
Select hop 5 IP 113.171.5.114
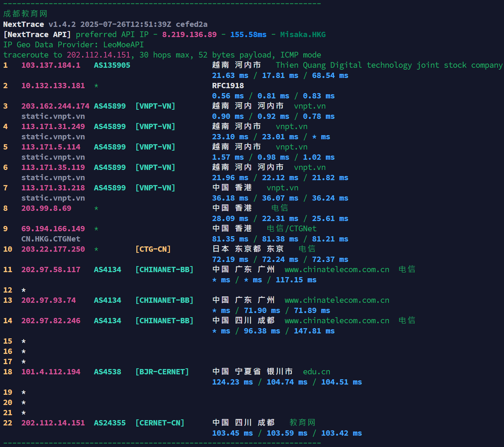tap(51, 147)
